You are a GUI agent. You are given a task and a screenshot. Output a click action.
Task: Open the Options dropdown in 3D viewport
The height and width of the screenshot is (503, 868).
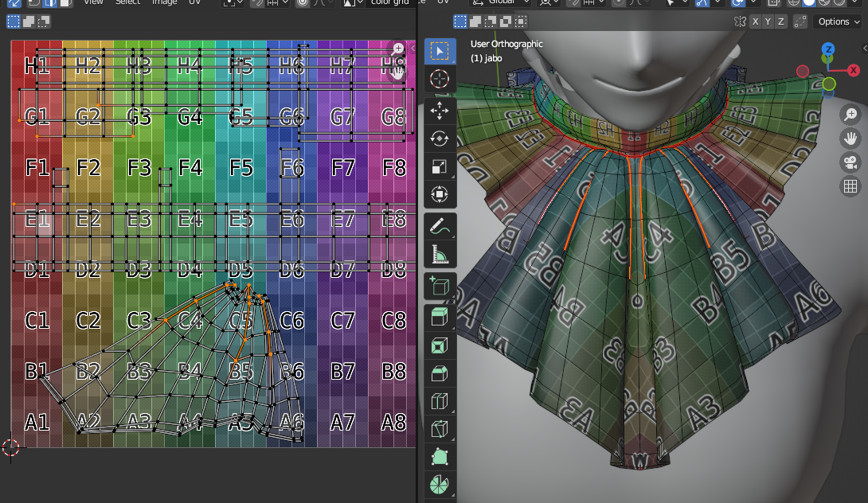839,21
